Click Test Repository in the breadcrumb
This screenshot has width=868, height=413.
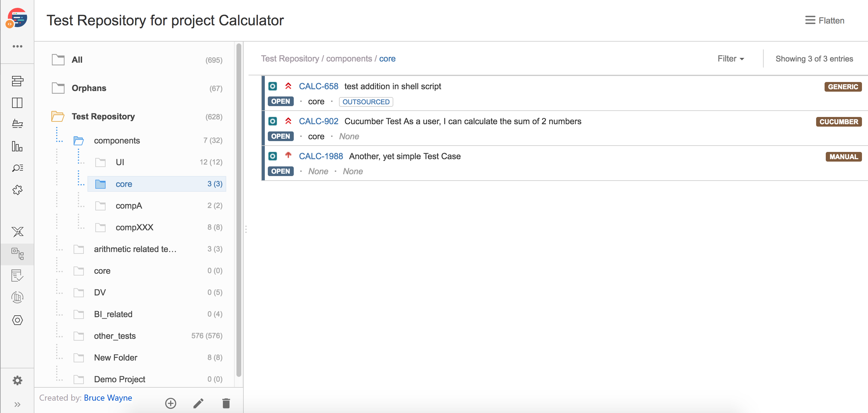(x=290, y=58)
